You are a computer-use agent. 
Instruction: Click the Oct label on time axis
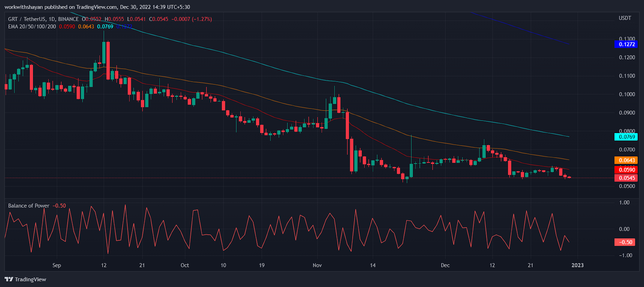point(185,265)
